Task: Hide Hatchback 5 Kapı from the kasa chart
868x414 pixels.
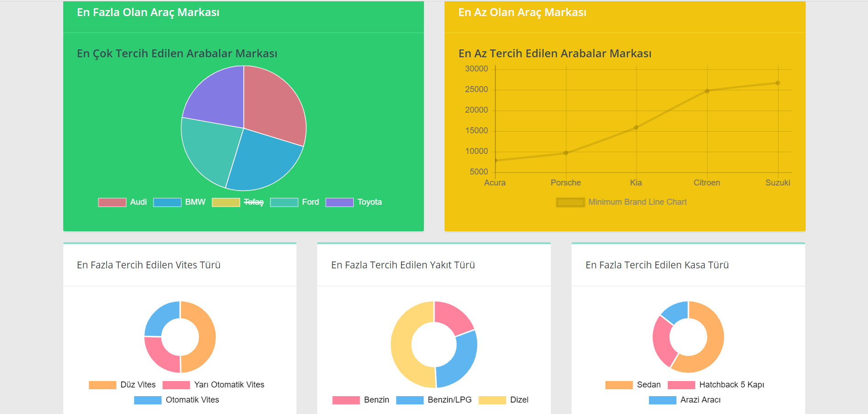Action: (681, 385)
